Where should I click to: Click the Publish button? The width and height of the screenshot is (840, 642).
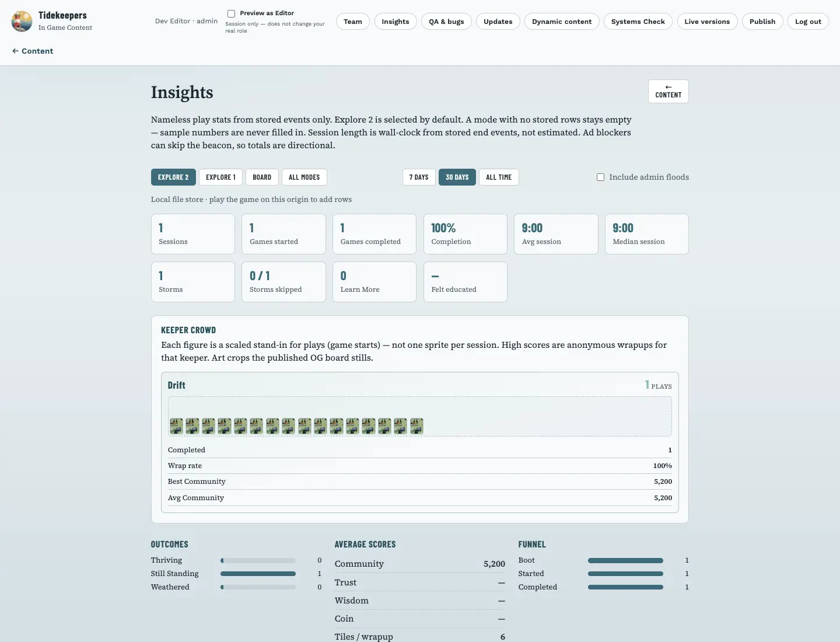coord(762,22)
